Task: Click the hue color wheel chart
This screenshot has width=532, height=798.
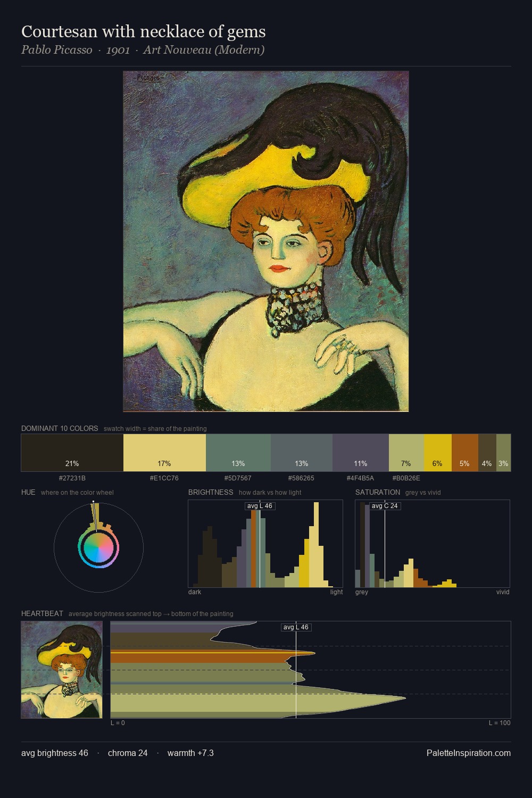Action: point(98,547)
